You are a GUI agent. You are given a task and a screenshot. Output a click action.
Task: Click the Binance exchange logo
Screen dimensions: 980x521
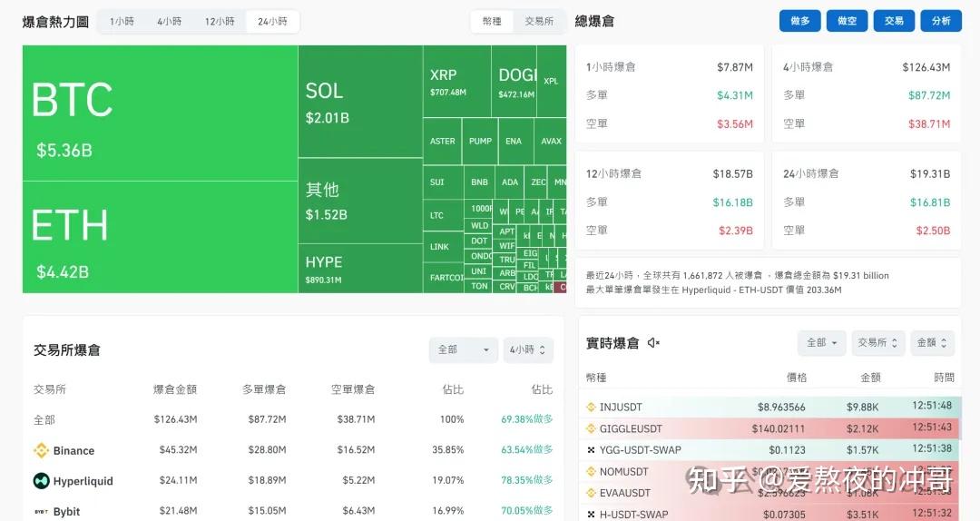[41, 450]
